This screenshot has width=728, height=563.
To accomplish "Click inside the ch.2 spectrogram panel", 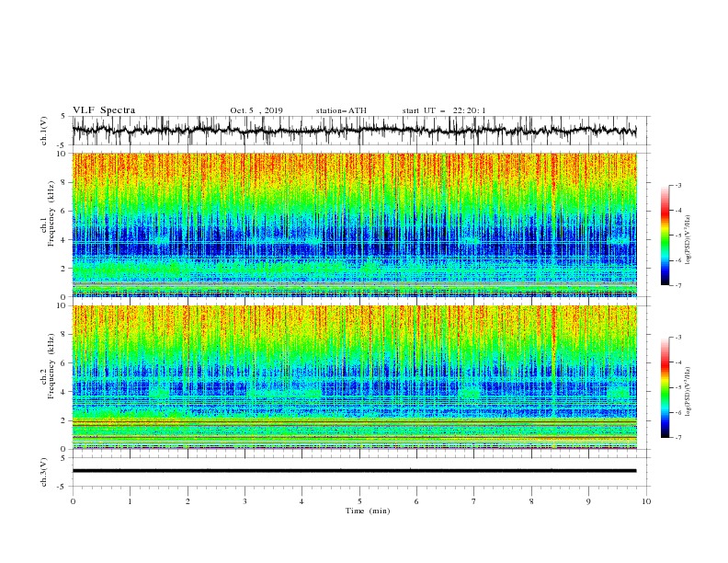I will tap(355, 377).
